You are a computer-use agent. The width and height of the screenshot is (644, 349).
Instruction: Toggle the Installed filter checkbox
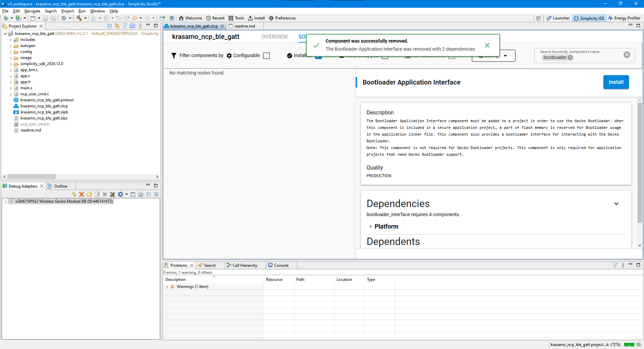[318, 56]
